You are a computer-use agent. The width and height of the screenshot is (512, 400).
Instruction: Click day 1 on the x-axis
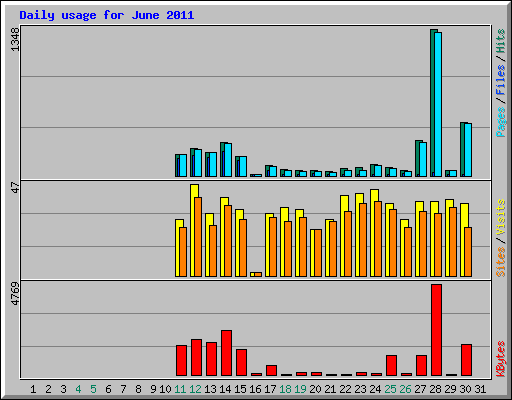click(33, 389)
